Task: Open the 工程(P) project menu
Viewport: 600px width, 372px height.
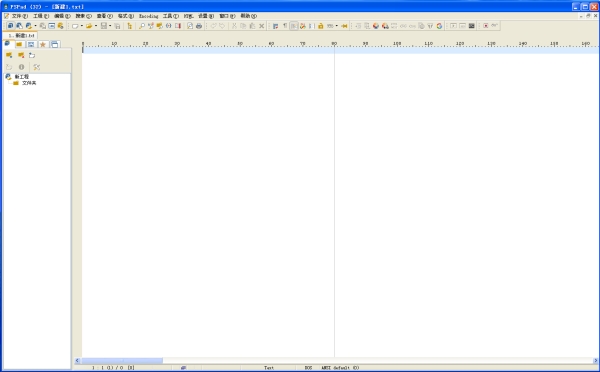Action: [41, 16]
